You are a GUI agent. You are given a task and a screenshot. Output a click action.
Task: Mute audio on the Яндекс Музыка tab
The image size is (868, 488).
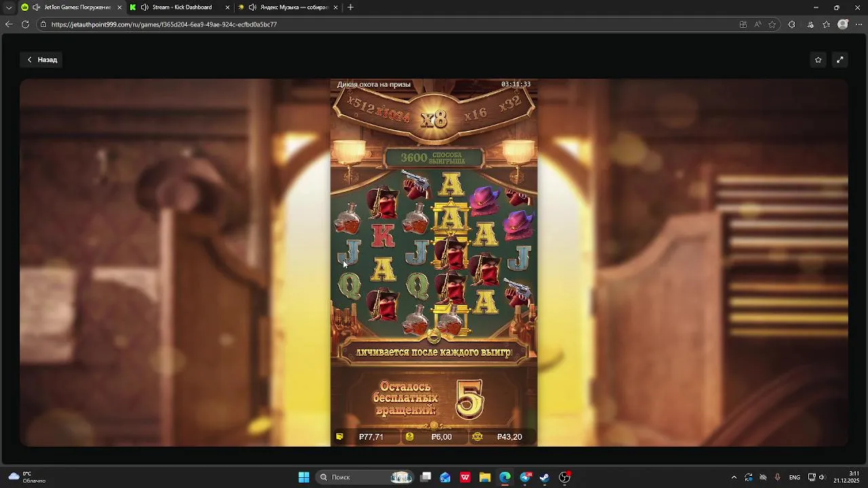pos(252,7)
